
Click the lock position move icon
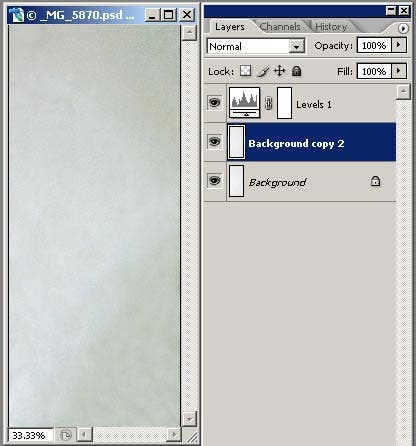(279, 71)
